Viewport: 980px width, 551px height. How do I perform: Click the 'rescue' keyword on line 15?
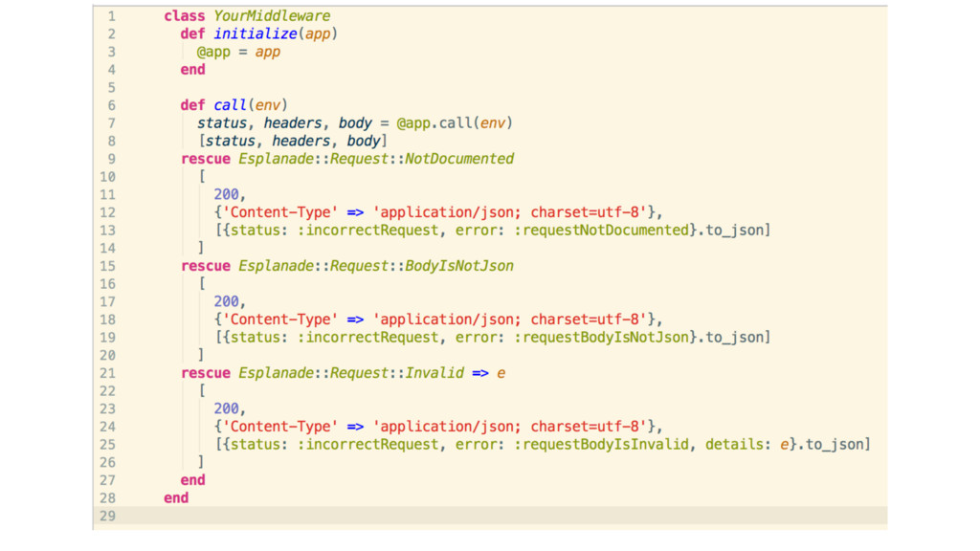(205, 266)
